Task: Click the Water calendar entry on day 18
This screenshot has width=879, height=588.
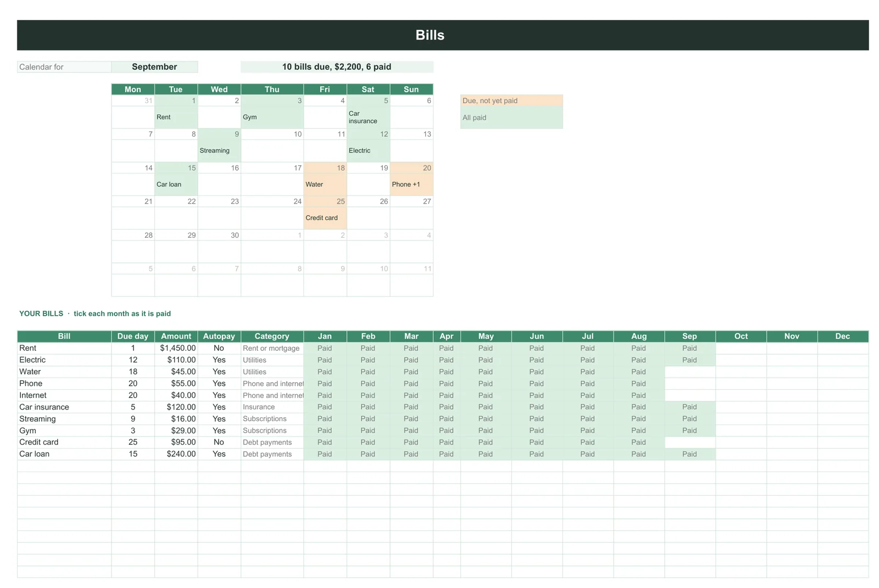Action: [x=325, y=184]
